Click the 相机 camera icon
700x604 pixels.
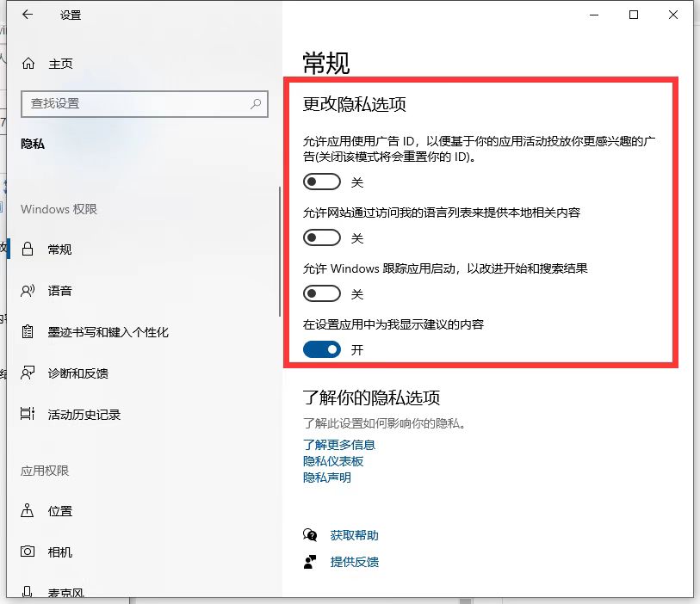[27, 552]
